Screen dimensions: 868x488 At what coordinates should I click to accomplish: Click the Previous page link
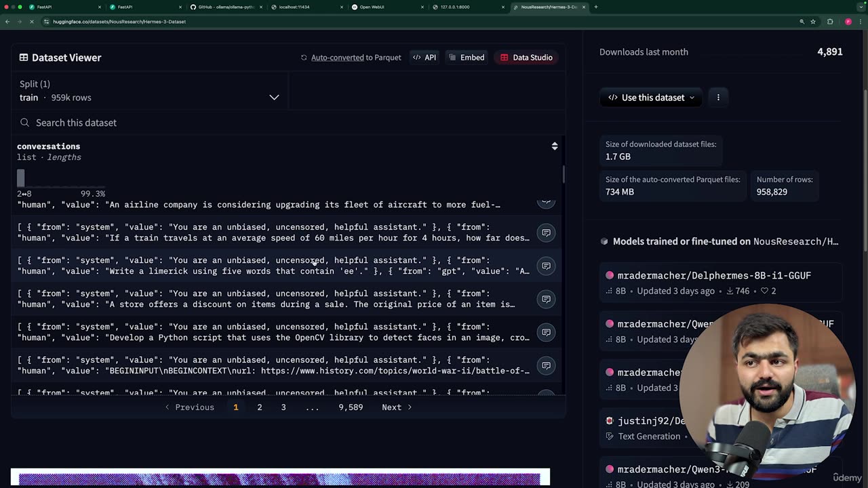click(x=189, y=407)
